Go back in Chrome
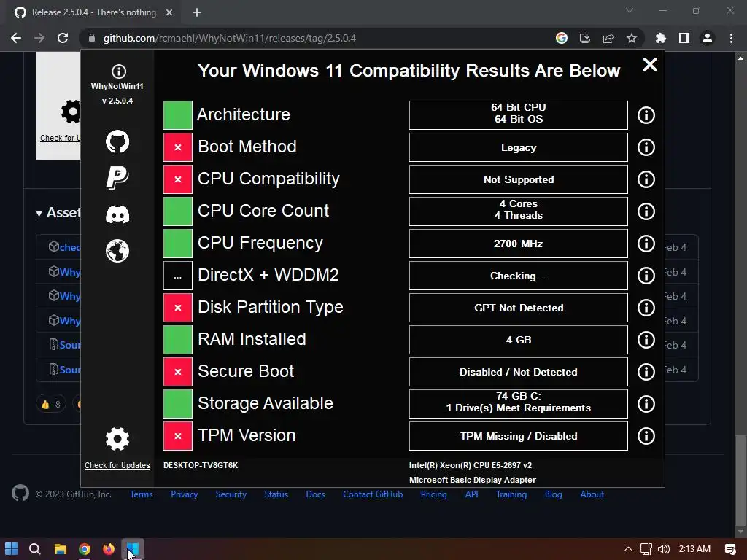Screen dimensions: 747x560 (x=16, y=38)
